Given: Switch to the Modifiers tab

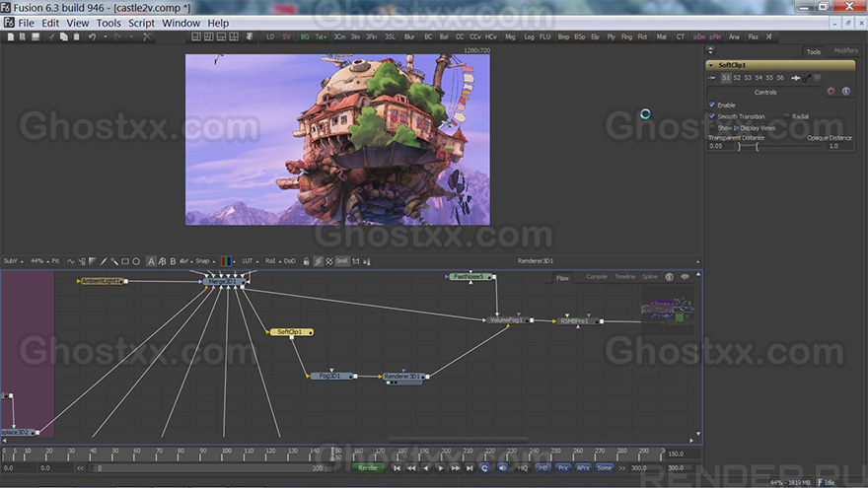Looking at the screenshot, I should (x=845, y=50).
